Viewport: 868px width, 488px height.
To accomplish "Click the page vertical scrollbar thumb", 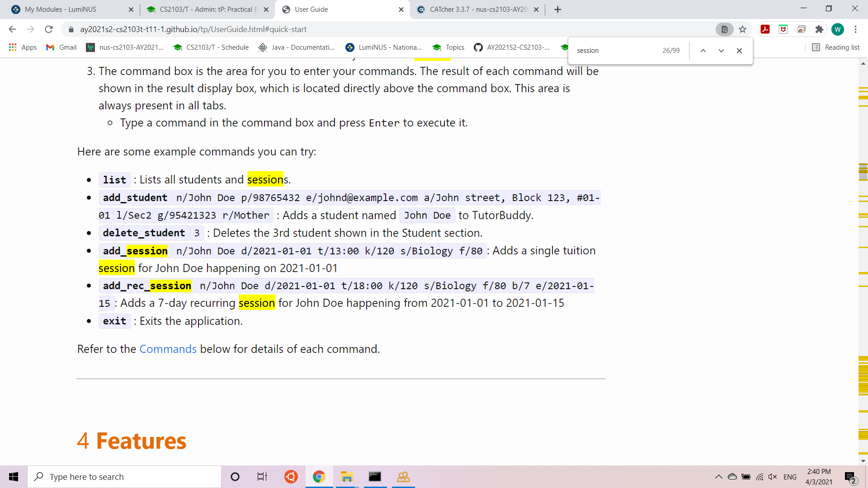I will [x=863, y=171].
